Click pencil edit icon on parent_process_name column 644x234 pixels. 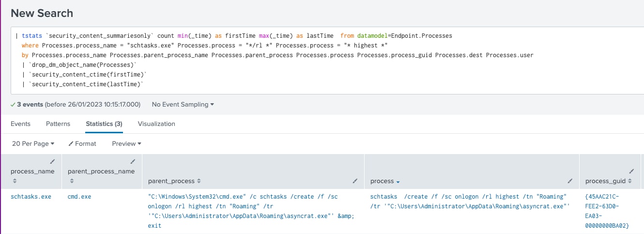pyautogui.click(x=133, y=161)
